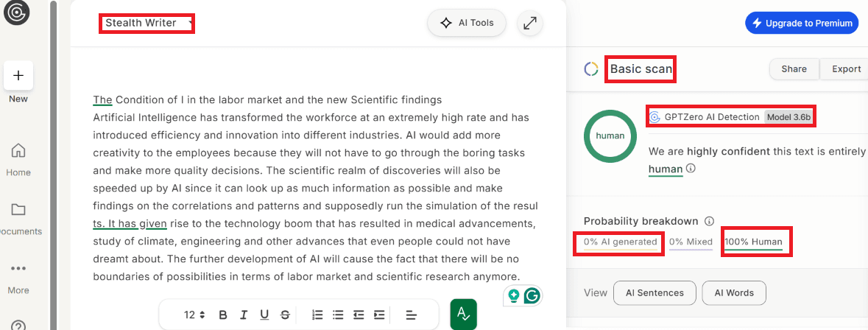Insert a numbered list
The image size is (868, 330).
pos(317,315)
